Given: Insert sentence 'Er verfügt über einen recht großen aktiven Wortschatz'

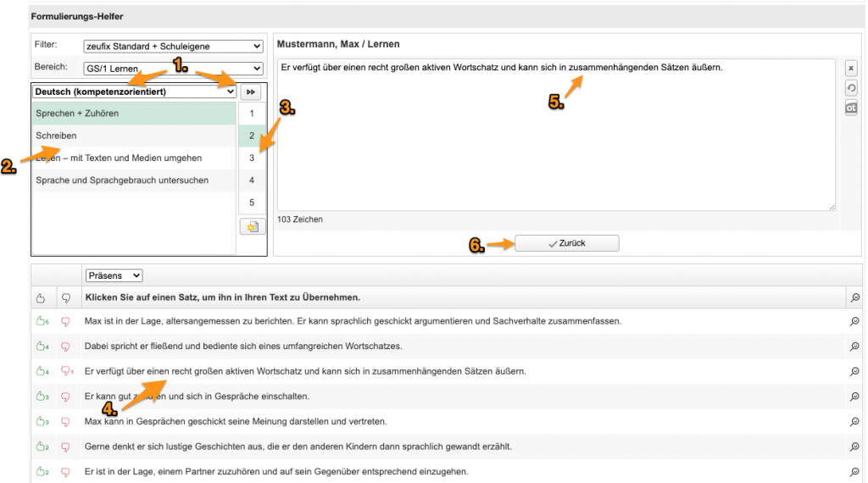Looking at the screenshot, I should coord(305,371).
